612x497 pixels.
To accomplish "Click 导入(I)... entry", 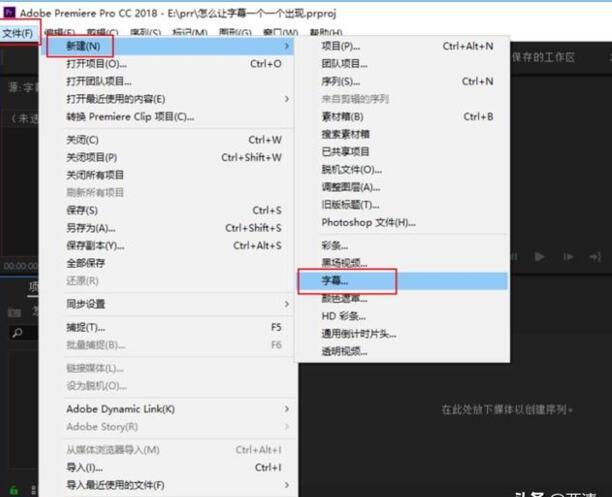I will coord(168,467).
